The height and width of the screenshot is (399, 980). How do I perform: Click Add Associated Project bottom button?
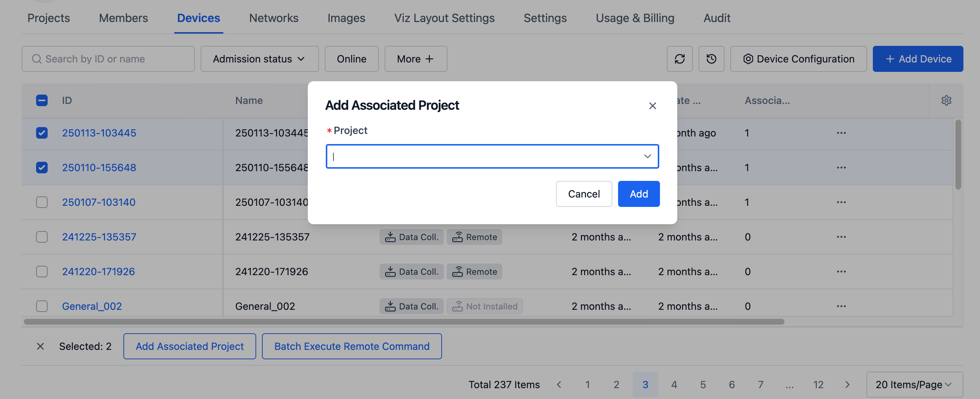pyautogui.click(x=189, y=346)
